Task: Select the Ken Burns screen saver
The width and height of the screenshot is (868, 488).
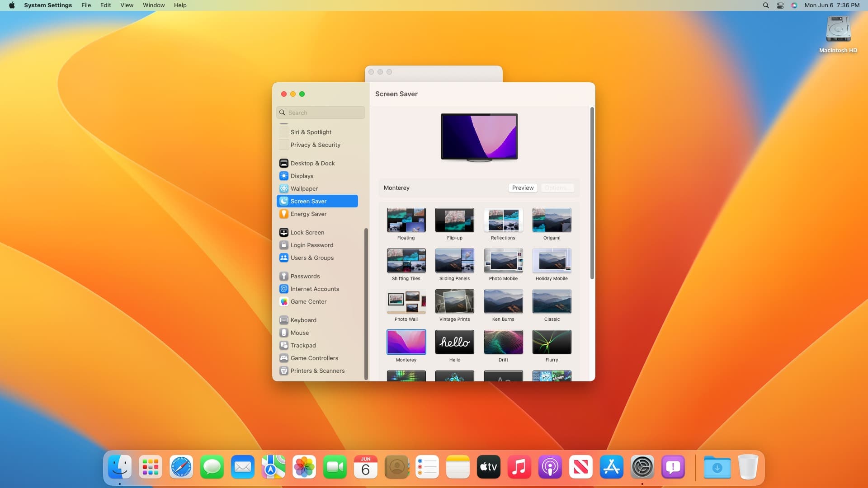Action: point(503,301)
